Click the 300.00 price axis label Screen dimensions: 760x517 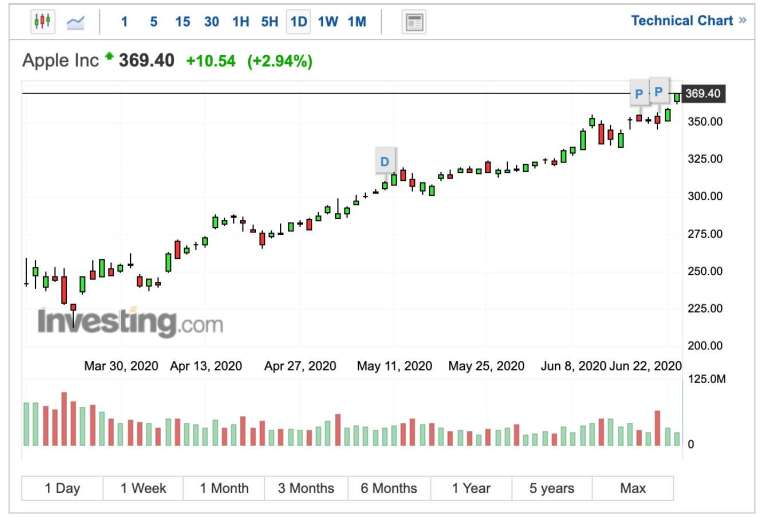pyautogui.click(x=705, y=196)
